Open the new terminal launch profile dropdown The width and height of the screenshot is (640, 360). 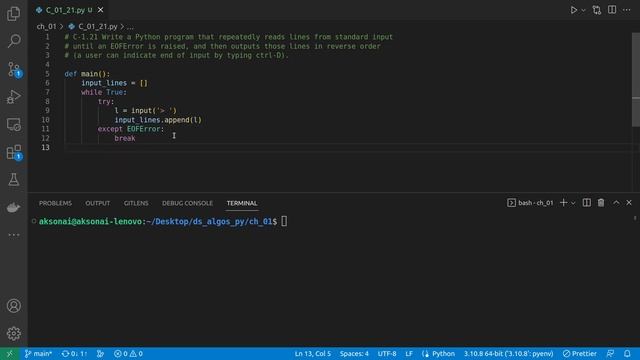pos(573,203)
